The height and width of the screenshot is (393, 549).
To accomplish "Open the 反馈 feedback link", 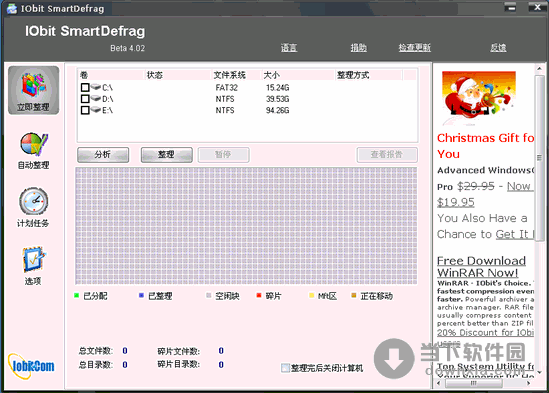I will (498, 47).
